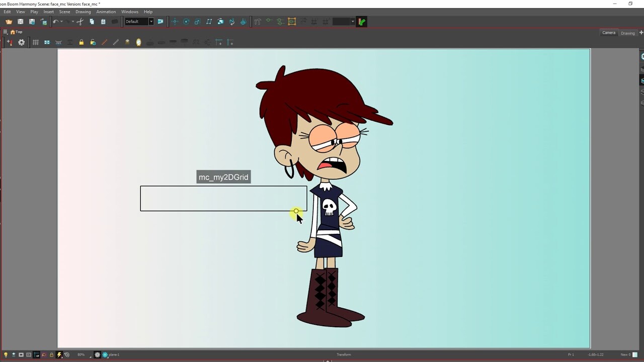Open the File Edit menu item
The width and height of the screenshot is (644, 362).
point(7,12)
